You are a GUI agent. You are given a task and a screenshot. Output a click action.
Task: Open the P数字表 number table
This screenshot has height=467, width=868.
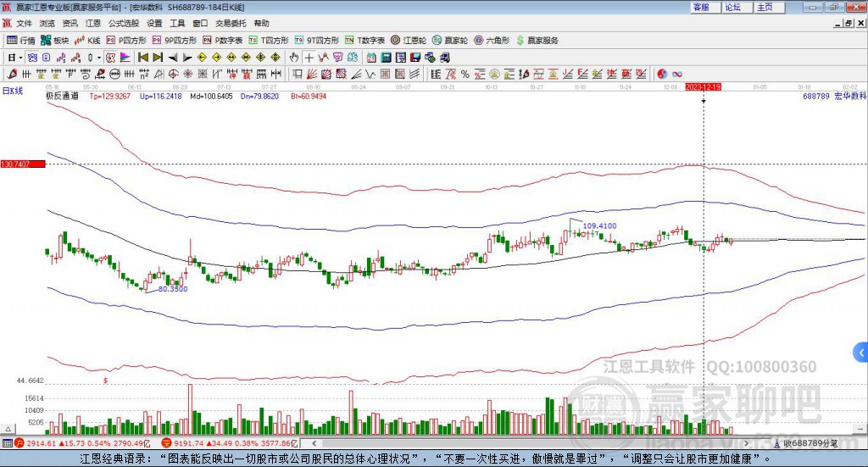(x=223, y=41)
